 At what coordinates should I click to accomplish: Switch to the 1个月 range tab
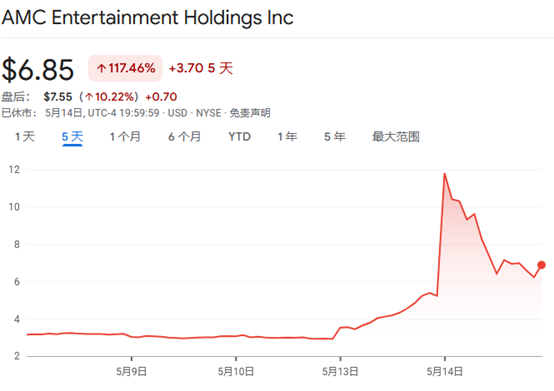pos(125,137)
